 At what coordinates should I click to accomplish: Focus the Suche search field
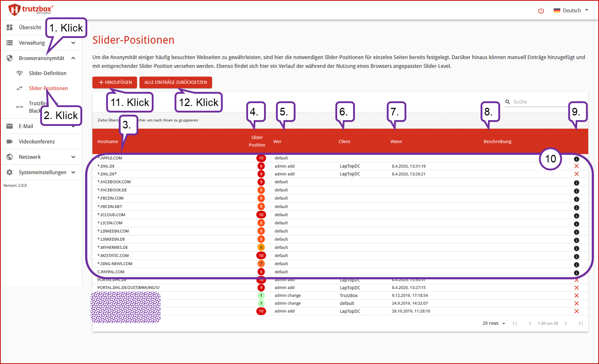pos(540,102)
